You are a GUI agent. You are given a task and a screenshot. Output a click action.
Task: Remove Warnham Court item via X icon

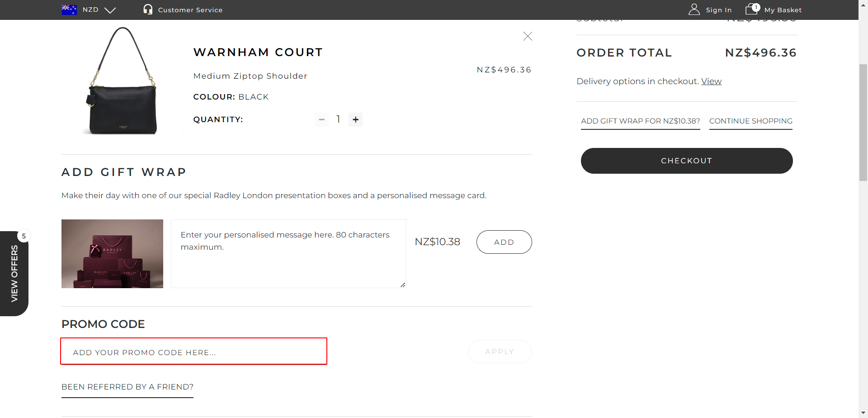point(527,36)
